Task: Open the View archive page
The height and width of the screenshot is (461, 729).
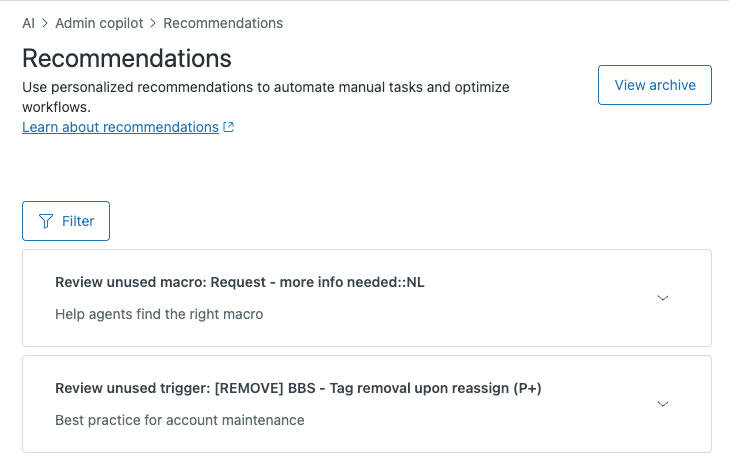Action: pos(654,85)
